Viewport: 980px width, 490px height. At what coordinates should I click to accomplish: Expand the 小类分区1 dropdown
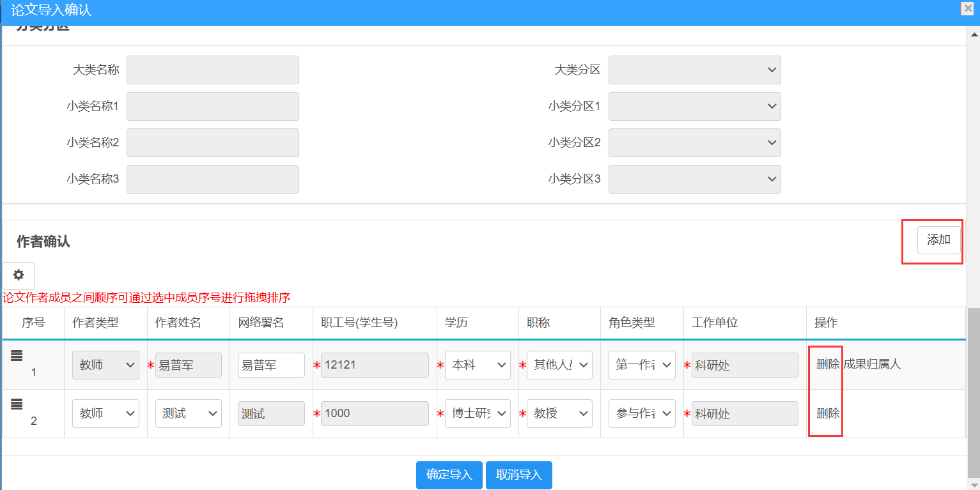point(694,107)
